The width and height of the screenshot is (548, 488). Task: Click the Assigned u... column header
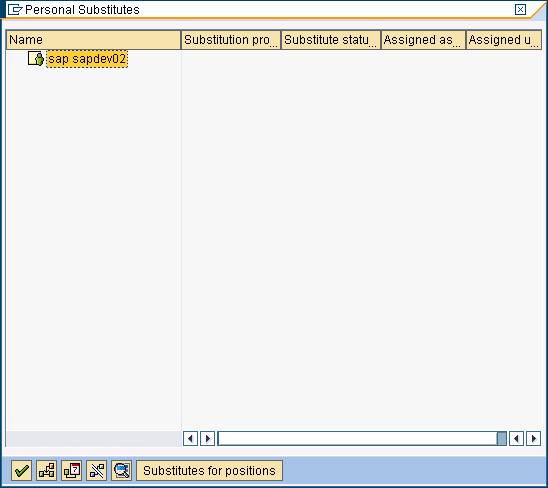point(504,40)
